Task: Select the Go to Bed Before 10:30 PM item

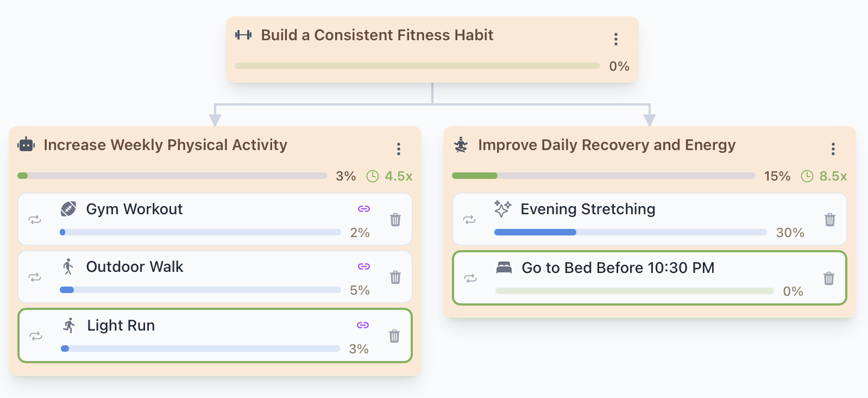Action: tap(618, 268)
